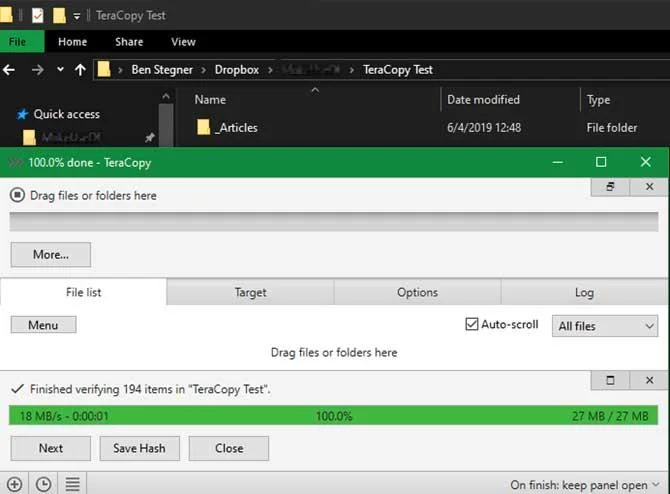Open the View ribbon tab
Screen dimensions: 670x494
183,41
